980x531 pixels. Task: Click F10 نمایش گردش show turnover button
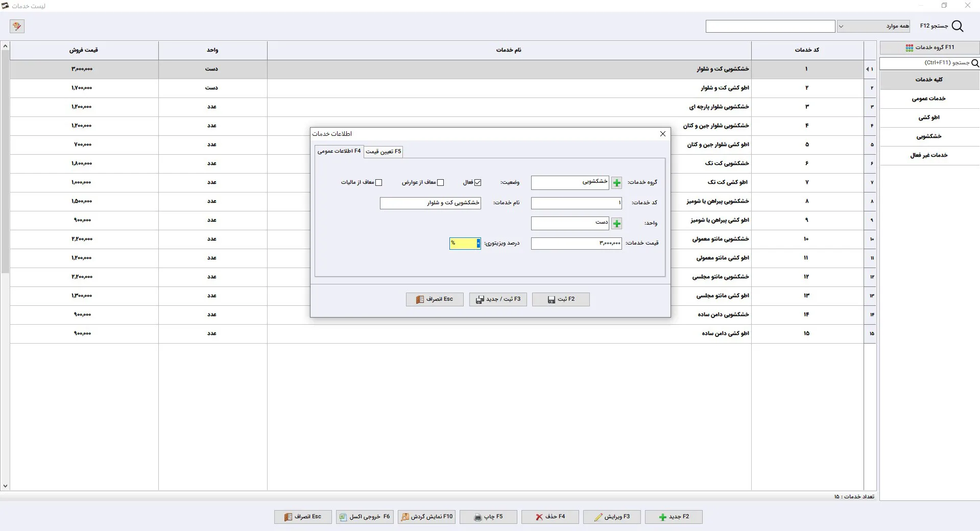click(426, 517)
